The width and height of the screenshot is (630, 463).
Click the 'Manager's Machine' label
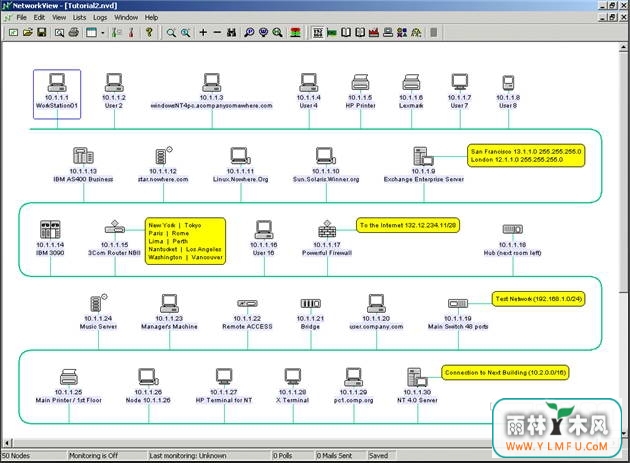pyautogui.click(x=169, y=327)
